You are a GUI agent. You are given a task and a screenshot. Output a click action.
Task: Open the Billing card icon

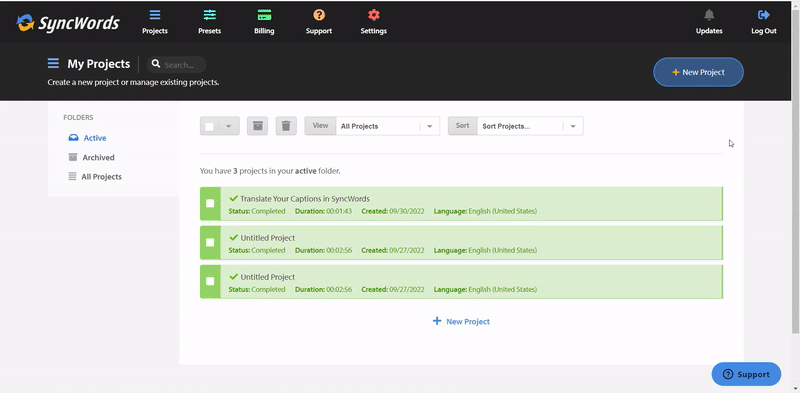point(264,15)
